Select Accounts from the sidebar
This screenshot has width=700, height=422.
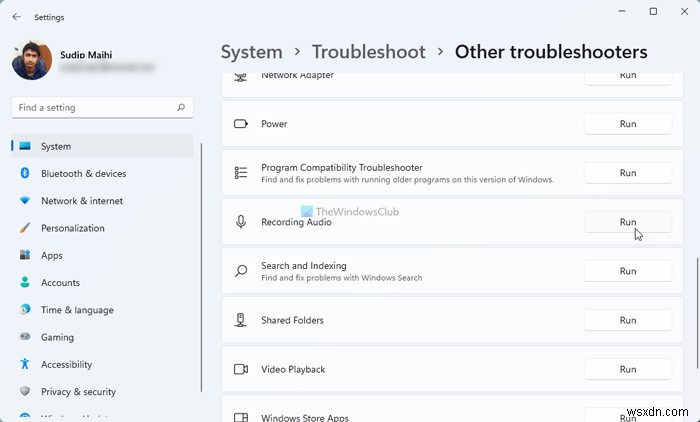point(59,283)
